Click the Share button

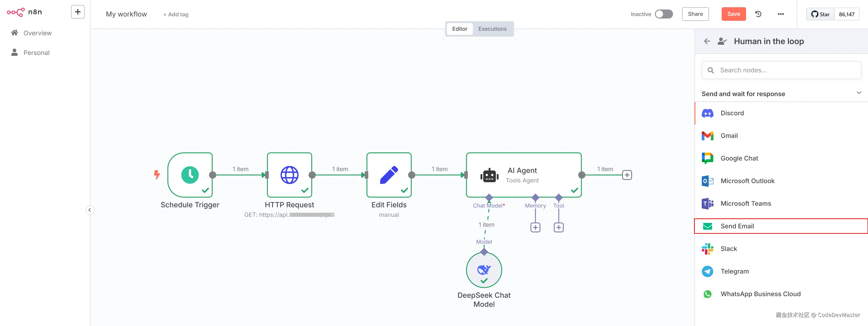point(695,14)
